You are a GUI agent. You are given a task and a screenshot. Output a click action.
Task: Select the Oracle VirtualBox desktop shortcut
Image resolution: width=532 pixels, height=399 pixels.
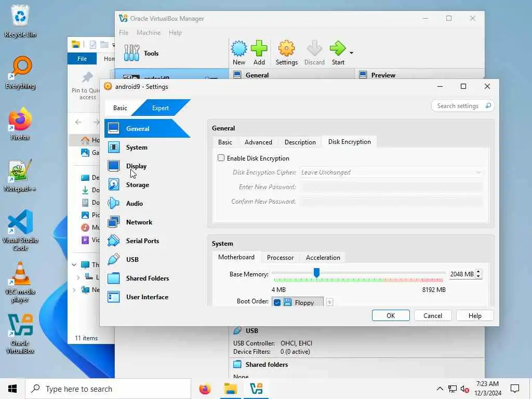(x=20, y=334)
